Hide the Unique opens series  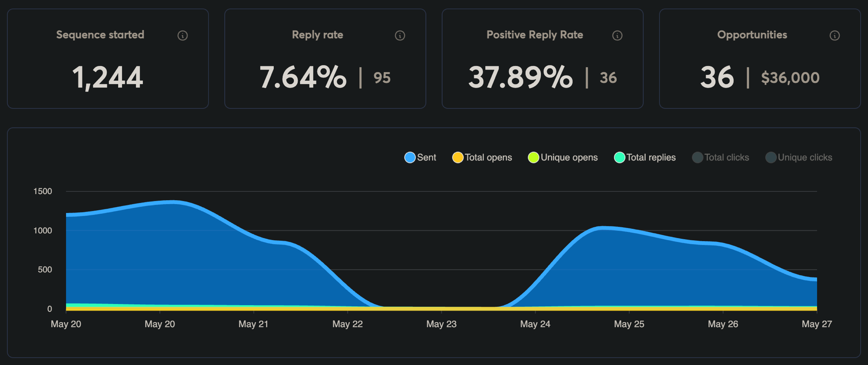point(563,157)
